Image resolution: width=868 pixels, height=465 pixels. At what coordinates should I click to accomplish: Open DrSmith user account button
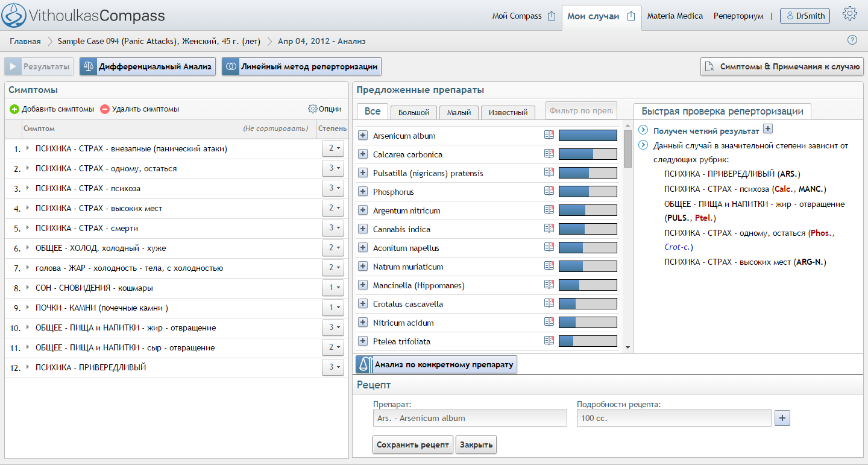tap(805, 16)
